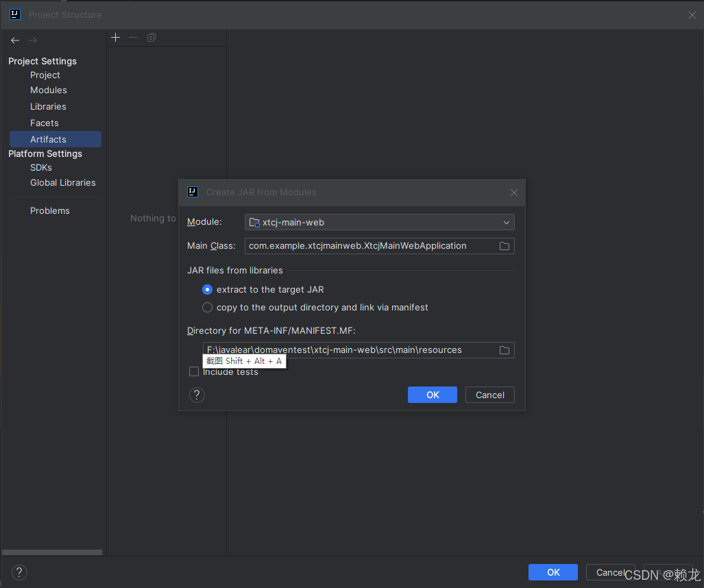Click the minus icon to remove artifact
This screenshot has height=588, width=704.
coord(134,38)
